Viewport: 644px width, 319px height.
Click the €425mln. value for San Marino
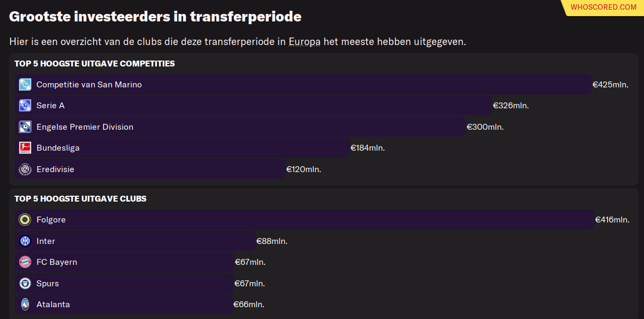click(x=610, y=85)
